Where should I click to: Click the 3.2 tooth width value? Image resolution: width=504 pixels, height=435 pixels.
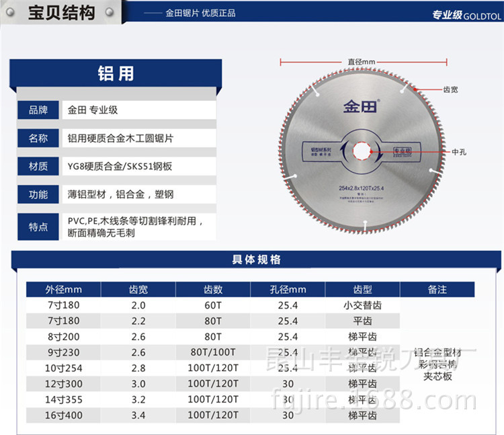point(138,399)
